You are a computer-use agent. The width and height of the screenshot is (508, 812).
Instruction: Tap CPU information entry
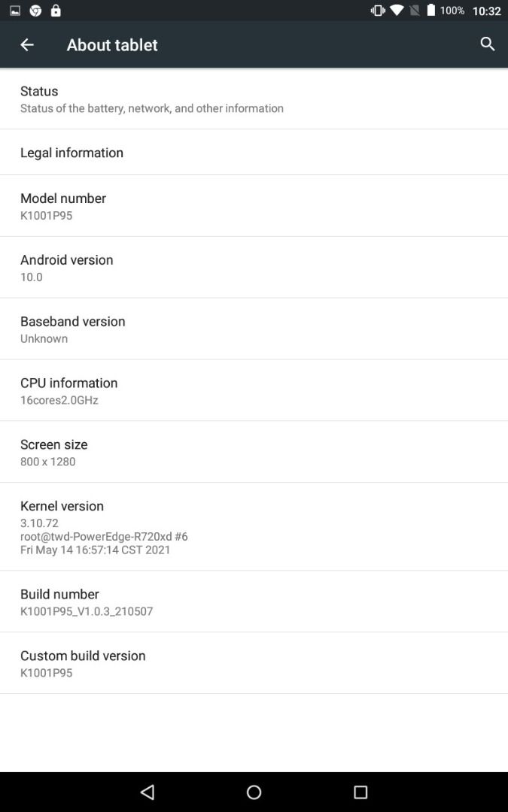coord(254,390)
